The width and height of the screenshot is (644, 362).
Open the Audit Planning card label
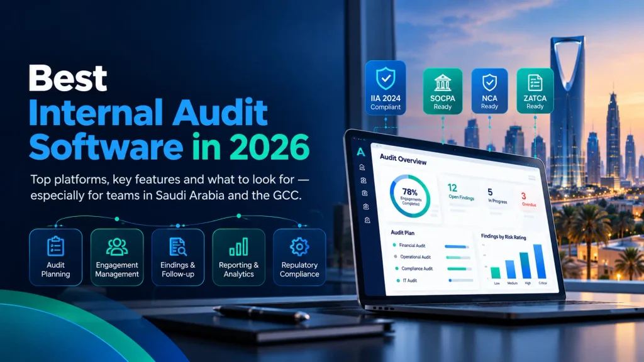[x=55, y=270]
